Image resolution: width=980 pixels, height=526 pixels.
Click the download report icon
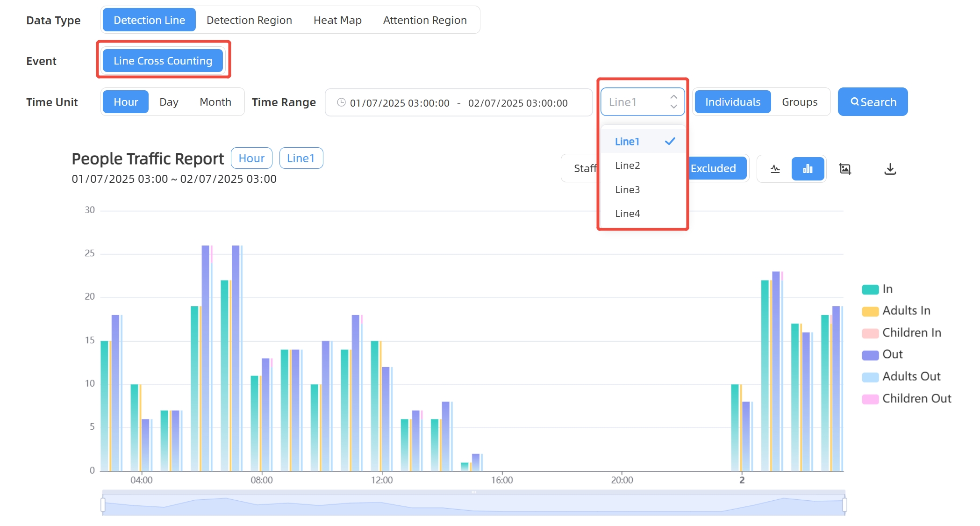(x=890, y=169)
